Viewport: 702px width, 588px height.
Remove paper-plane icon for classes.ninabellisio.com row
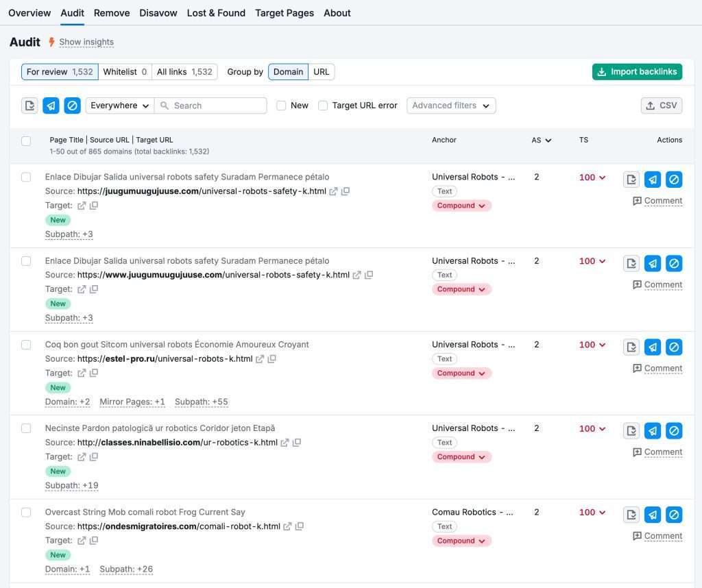[x=653, y=430]
